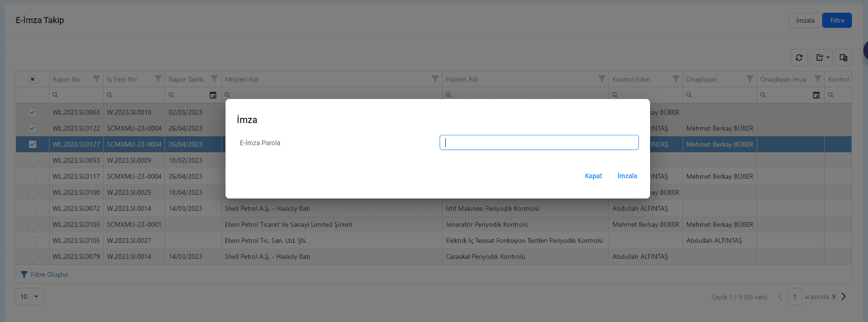
Task: Open calendar picker for Rapor Tarihi filter
Action: [213, 95]
